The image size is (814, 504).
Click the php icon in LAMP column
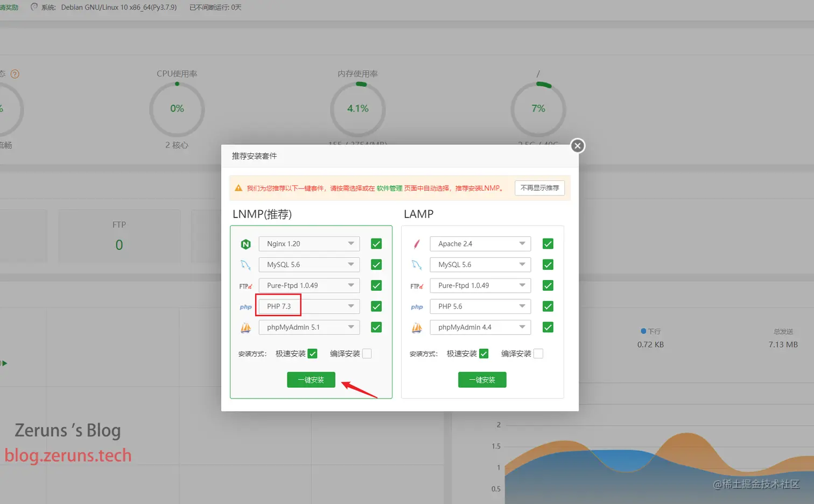(x=417, y=307)
